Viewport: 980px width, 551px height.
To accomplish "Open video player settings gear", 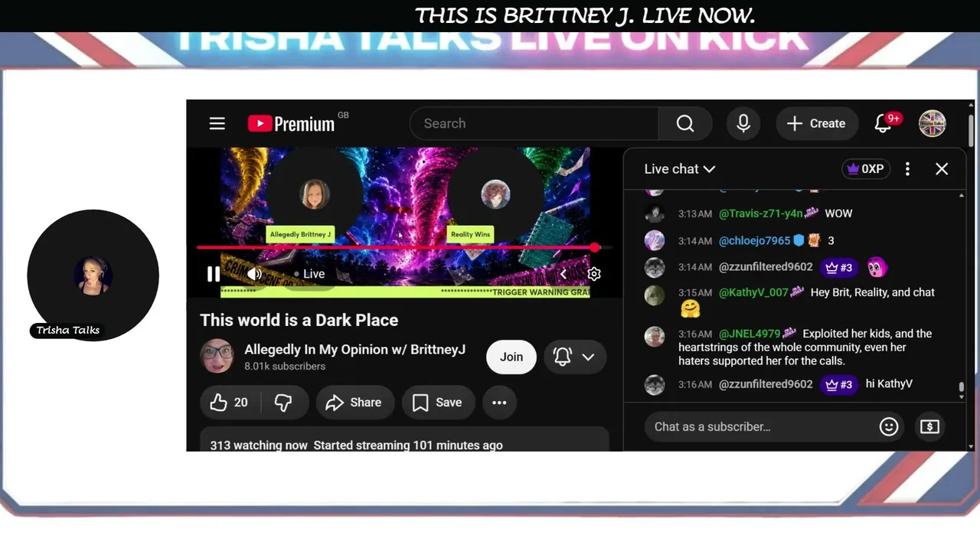I will tap(594, 274).
